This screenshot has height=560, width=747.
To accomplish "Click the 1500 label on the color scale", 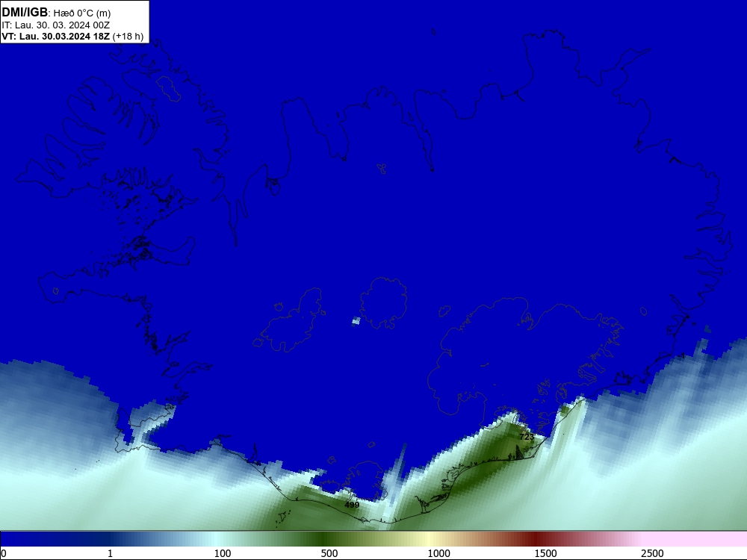I will click(545, 553).
